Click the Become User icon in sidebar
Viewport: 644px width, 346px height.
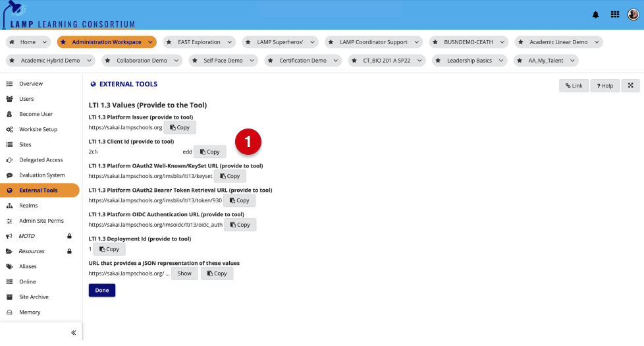click(x=9, y=114)
